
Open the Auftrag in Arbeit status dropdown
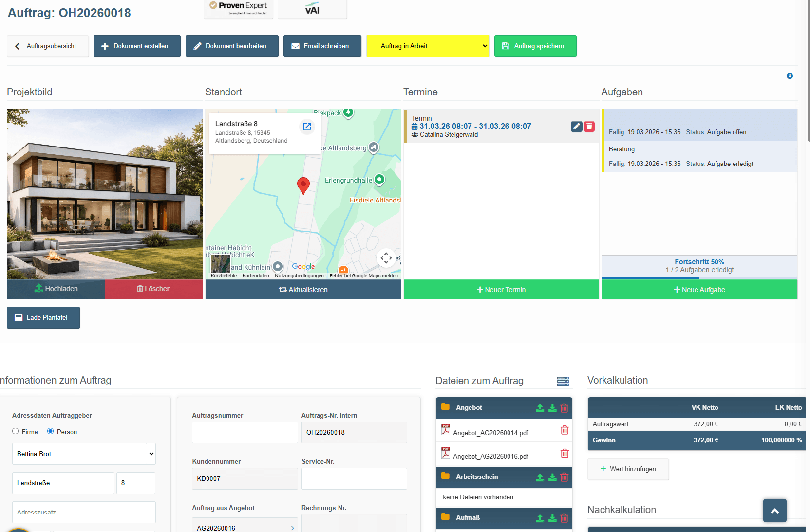pos(428,46)
